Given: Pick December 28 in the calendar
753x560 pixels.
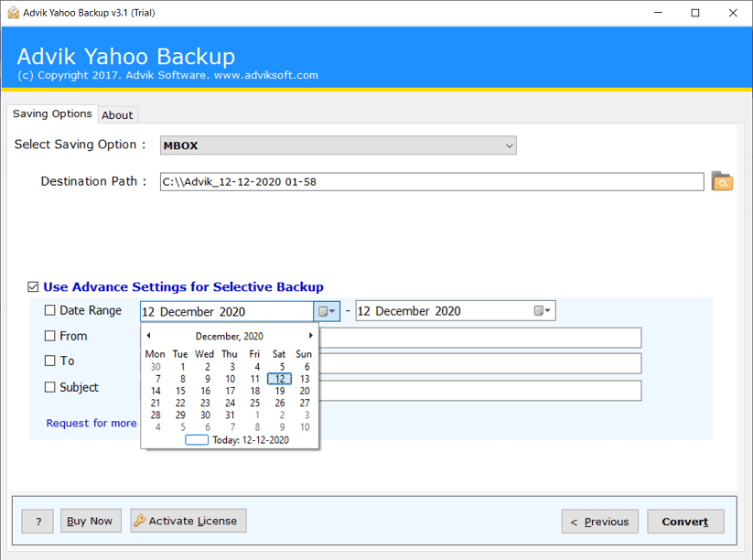Looking at the screenshot, I should click(x=156, y=415).
